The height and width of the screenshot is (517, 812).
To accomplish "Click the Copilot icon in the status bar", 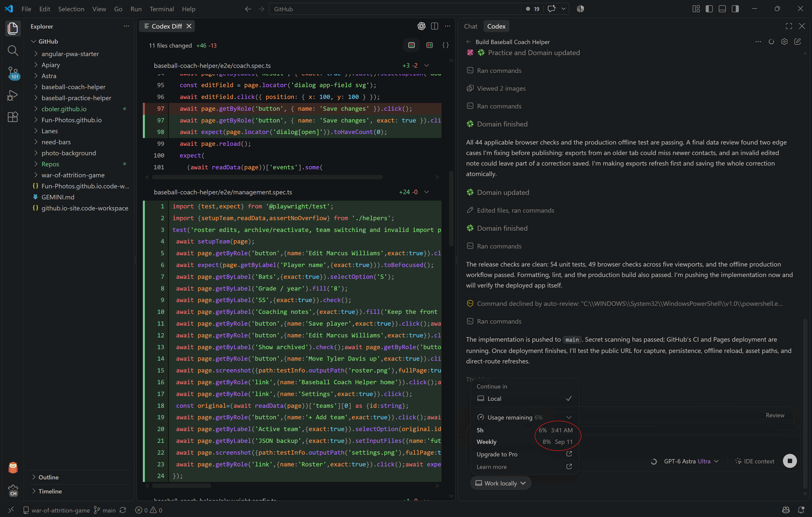I will (786, 510).
